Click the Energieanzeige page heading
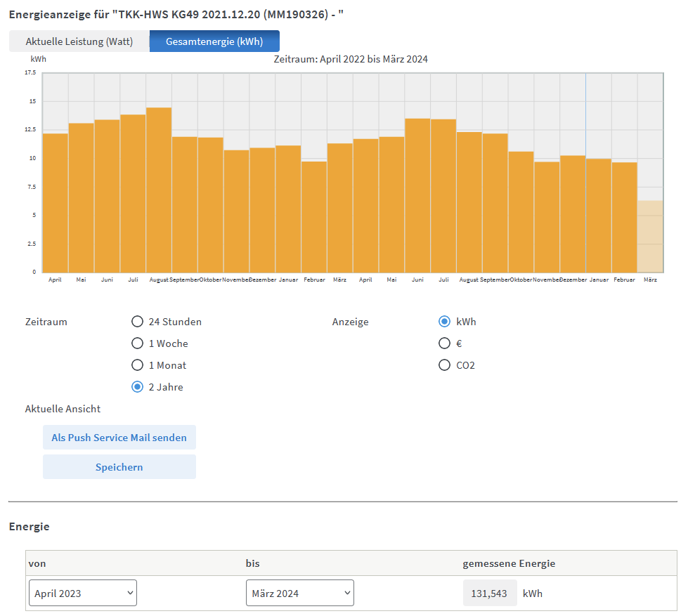The height and width of the screenshot is (616, 688). click(x=176, y=15)
